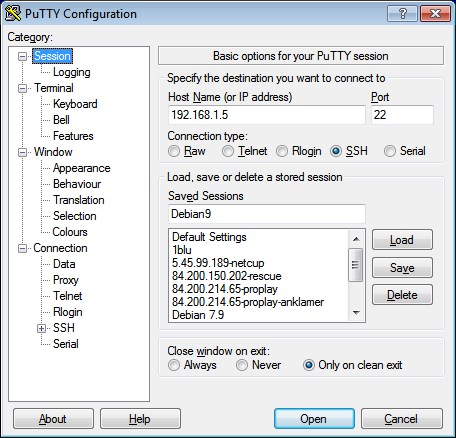Select the Connection category label
456x438 pixels.
[x=60, y=248]
